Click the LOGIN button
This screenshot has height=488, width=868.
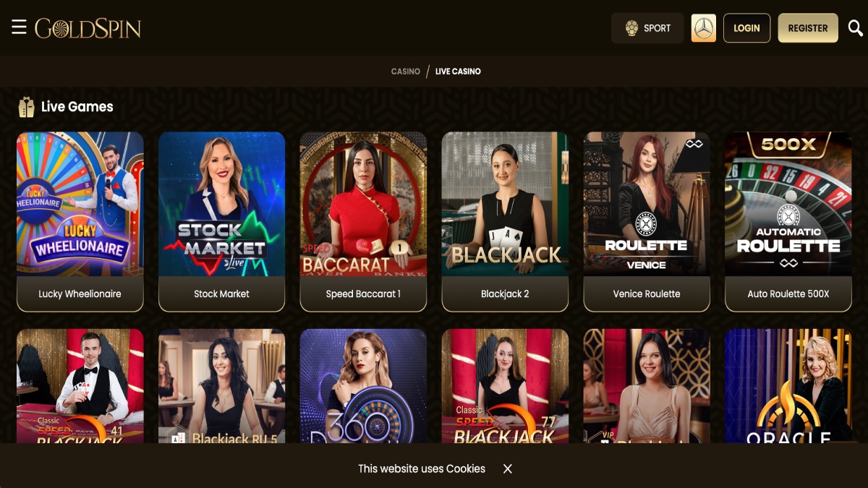click(746, 28)
